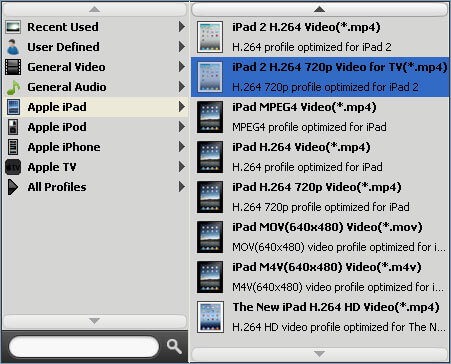Viewport: 451px width, 364px height.
Task: Click the Apple iPhone device icon
Action: (13, 147)
